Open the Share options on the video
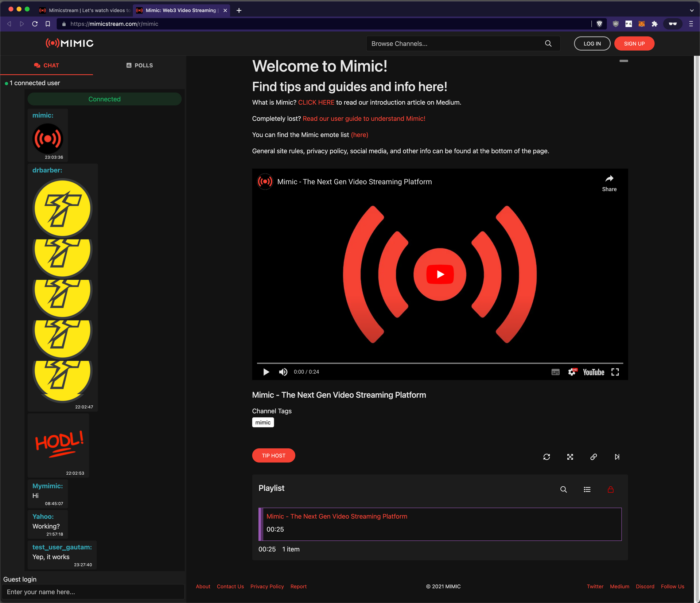Viewport: 700px width, 603px height. (x=609, y=182)
